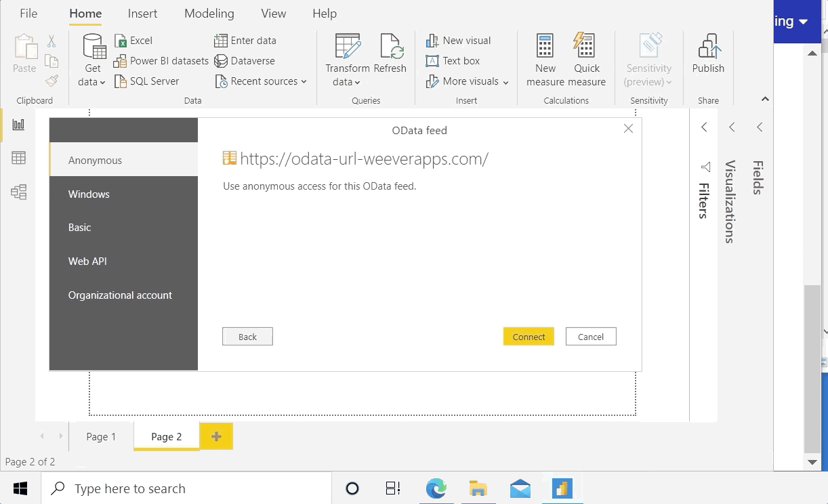The image size is (828, 504).
Task: Click the Windows search box
Action: [x=186, y=488]
